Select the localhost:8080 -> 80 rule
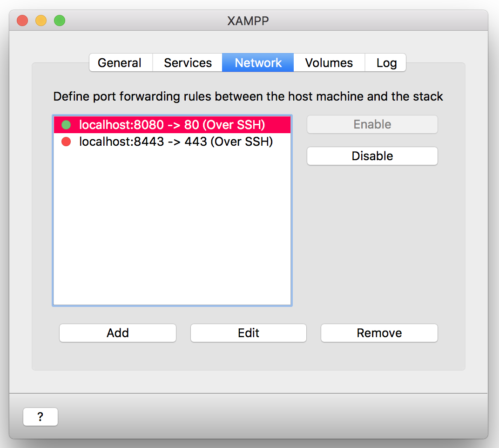 coord(172,125)
